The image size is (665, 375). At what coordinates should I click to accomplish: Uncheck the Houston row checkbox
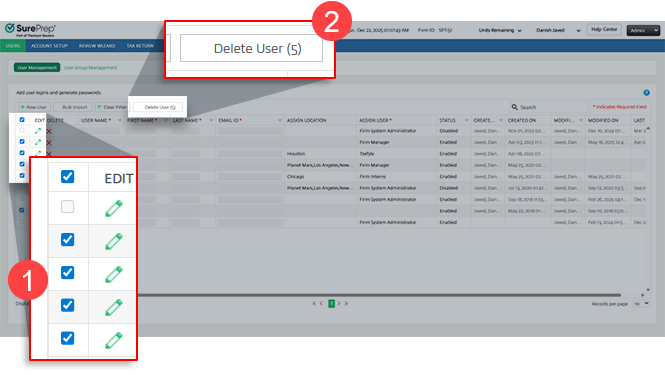(x=22, y=153)
